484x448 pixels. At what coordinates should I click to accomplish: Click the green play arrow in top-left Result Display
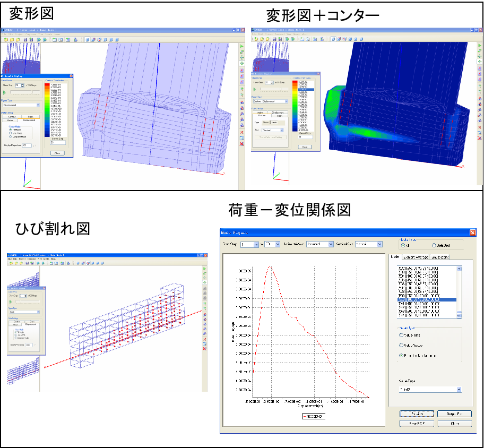click(x=5, y=92)
